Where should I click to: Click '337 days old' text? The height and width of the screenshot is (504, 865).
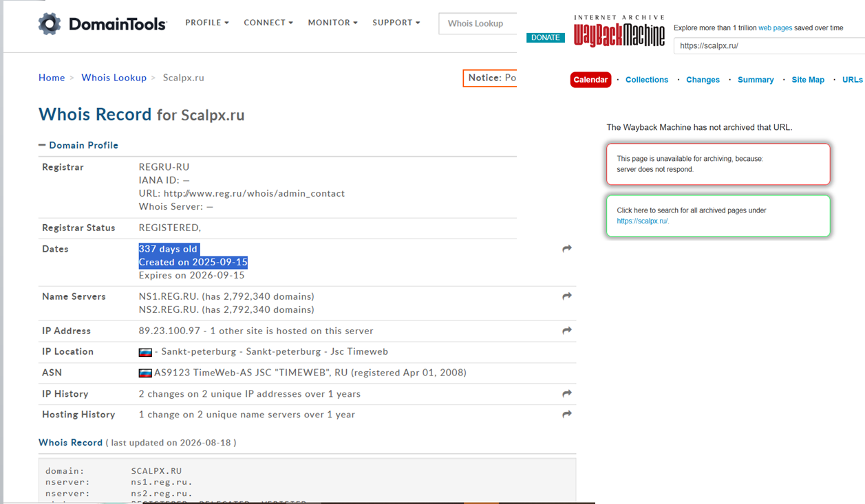(x=168, y=249)
